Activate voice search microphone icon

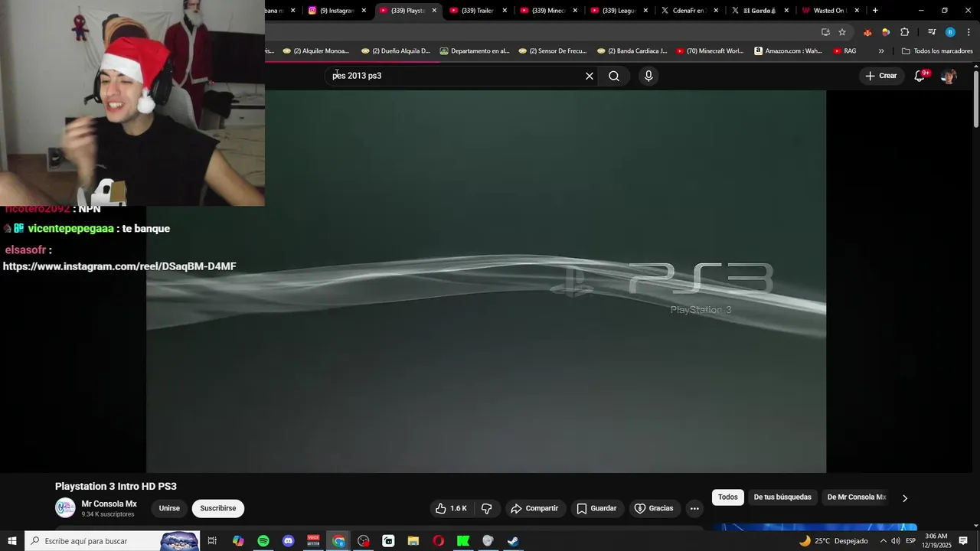pos(648,76)
